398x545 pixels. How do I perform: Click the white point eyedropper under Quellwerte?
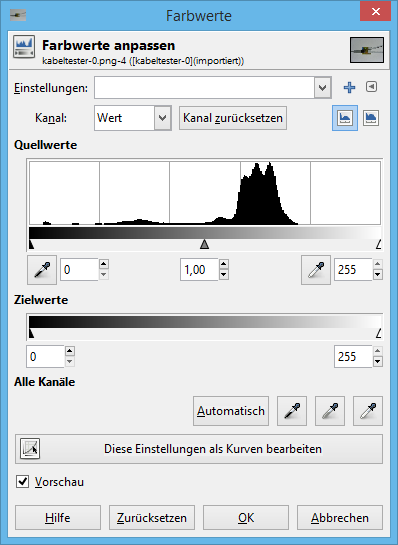coord(316,270)
